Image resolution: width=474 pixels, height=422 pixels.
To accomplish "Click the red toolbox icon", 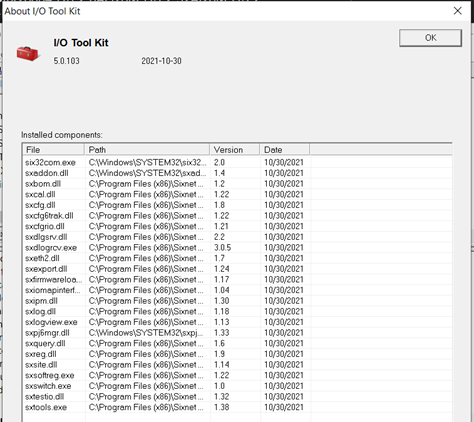I will click(x=28, y=54).
